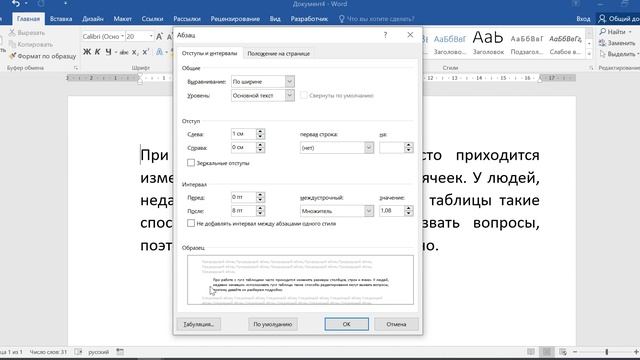The width and height of the screenshot is (640, 360).
Task: Click the Вход sign-in link
Action: (x=583, y=19)
